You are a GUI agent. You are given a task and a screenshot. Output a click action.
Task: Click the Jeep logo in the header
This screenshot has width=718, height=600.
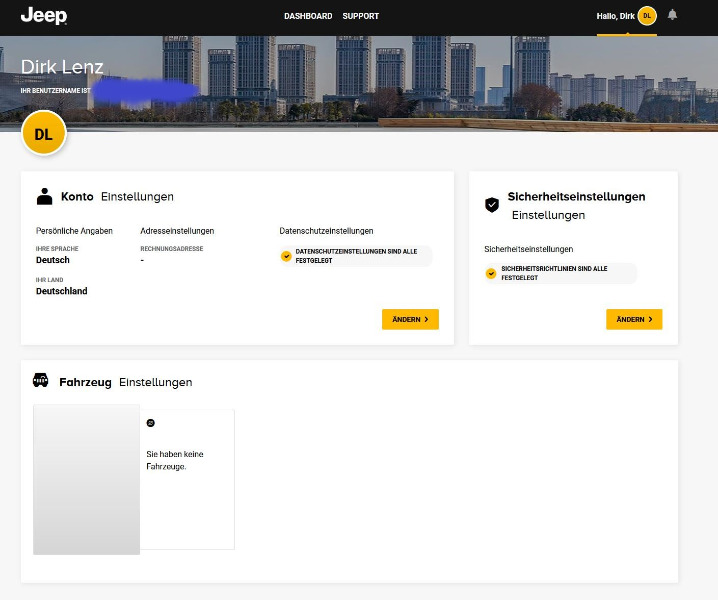click(x=44, y=15)
